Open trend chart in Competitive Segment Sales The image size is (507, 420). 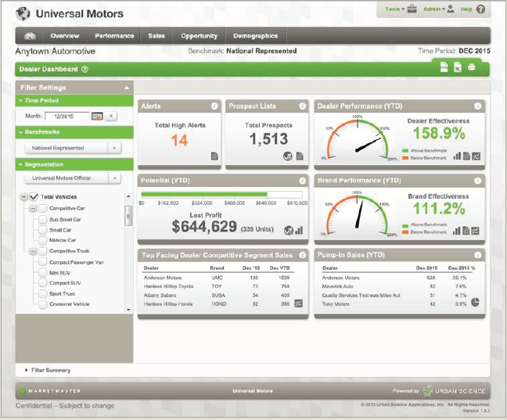pos(298,303)
